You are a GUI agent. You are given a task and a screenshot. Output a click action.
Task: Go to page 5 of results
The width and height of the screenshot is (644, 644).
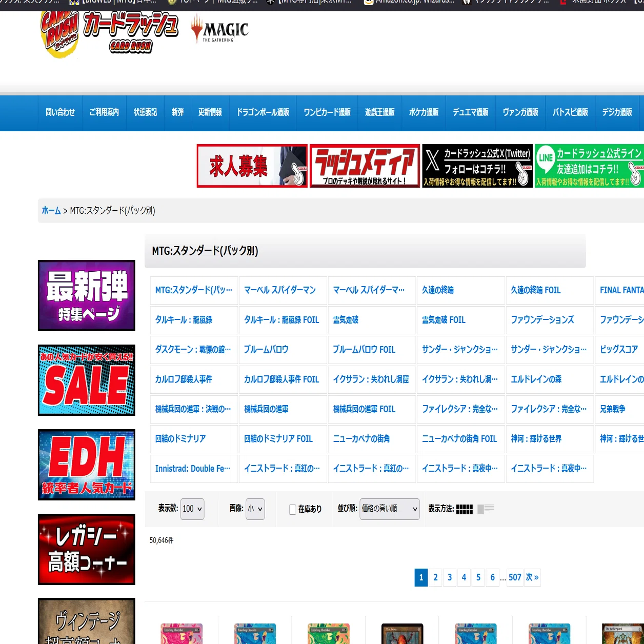tap(478, 577)
